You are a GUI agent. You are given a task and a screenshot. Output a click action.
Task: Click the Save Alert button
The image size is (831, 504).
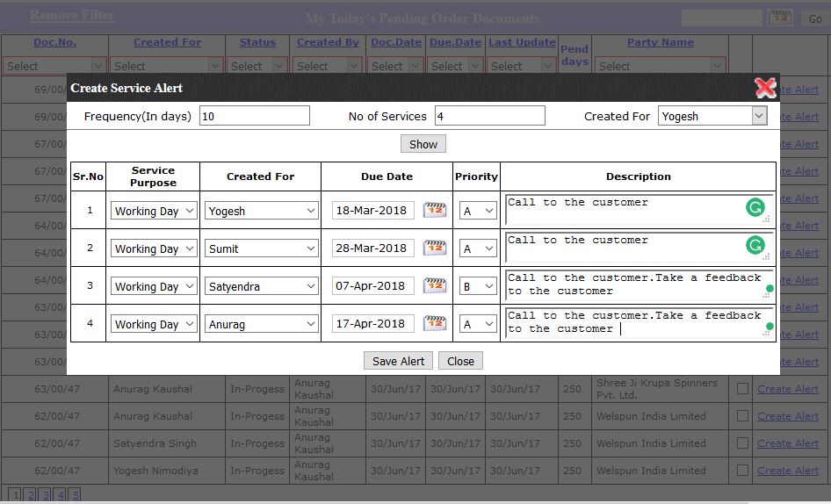[x=398, y=361]
